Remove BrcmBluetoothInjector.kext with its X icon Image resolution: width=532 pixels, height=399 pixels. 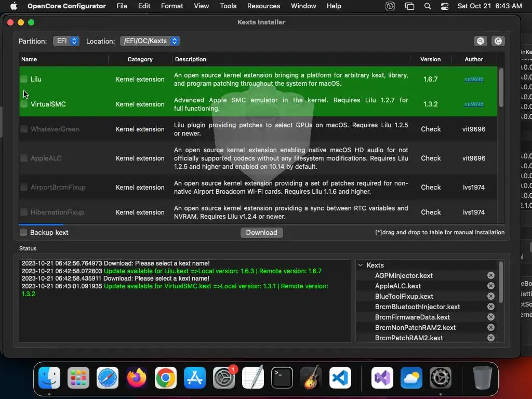[x=490, y=307]
